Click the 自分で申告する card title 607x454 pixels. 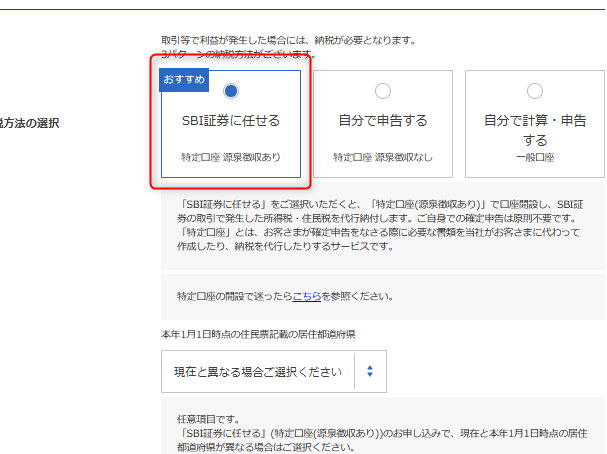pos(382,121)
